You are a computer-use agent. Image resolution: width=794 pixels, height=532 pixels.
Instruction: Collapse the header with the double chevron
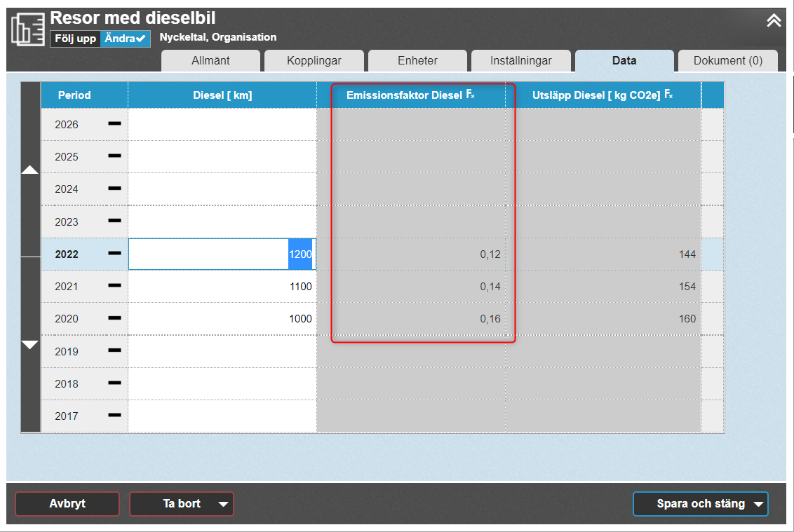click(773, 21)
